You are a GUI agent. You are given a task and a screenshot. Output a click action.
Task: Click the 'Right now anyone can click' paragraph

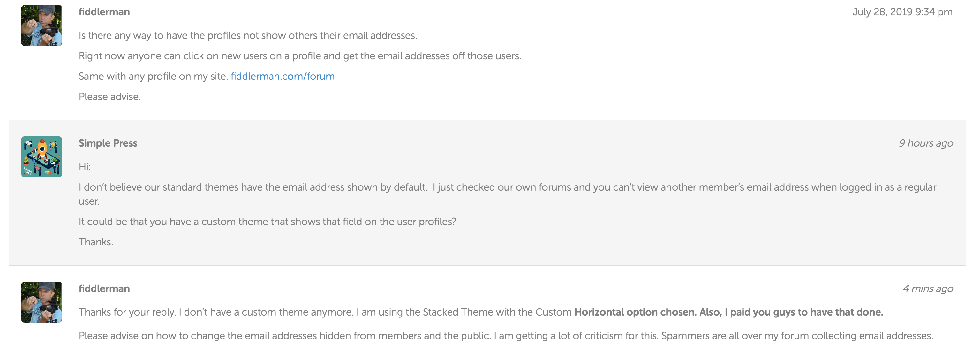tap(300, 56)
